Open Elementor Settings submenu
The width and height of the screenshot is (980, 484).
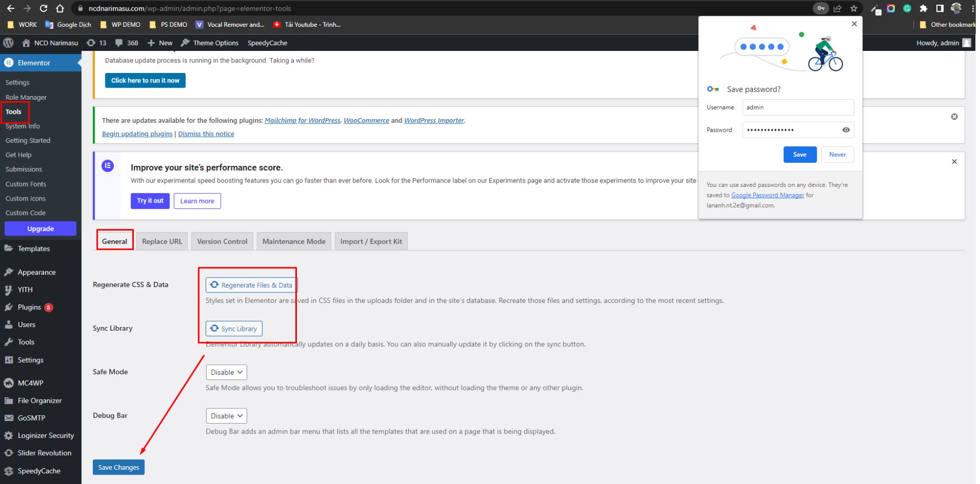pyautogui.click(x=17, y=82)
